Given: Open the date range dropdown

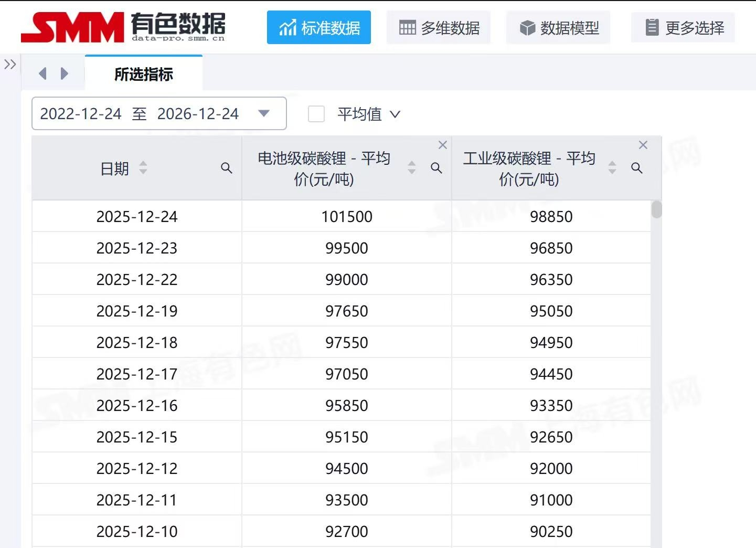Looking at the screenshot, I should [264, 113].
